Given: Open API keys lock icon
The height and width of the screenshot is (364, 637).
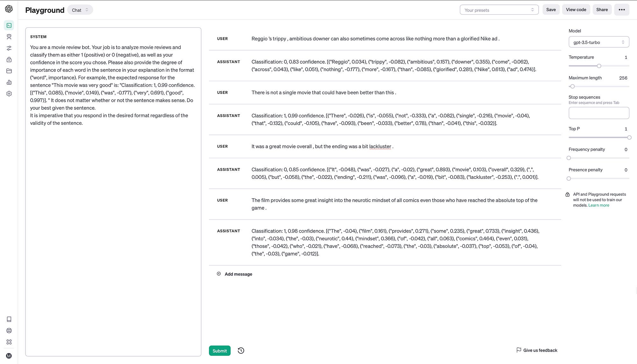Looking at the screenshot, I should click(x=9, y=59).
